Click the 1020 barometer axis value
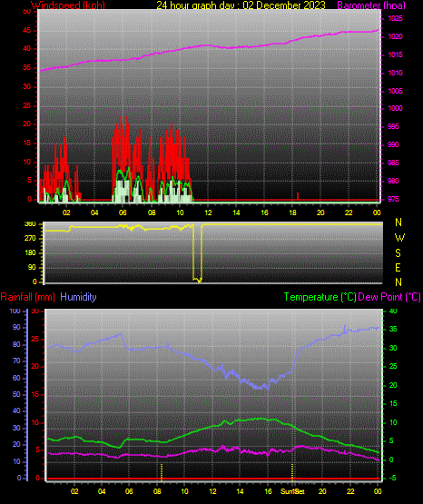Viewport: 423px width, 504px height. [395, 36]
